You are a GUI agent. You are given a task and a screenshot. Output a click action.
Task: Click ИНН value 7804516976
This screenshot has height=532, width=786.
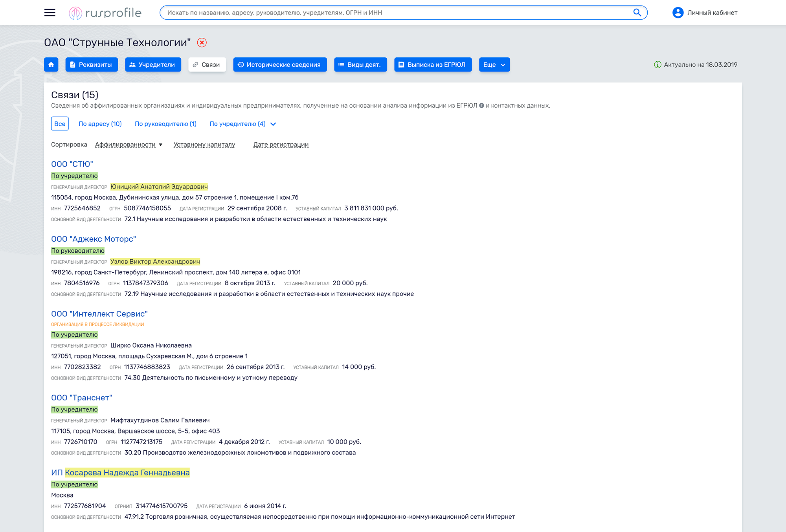82,283
